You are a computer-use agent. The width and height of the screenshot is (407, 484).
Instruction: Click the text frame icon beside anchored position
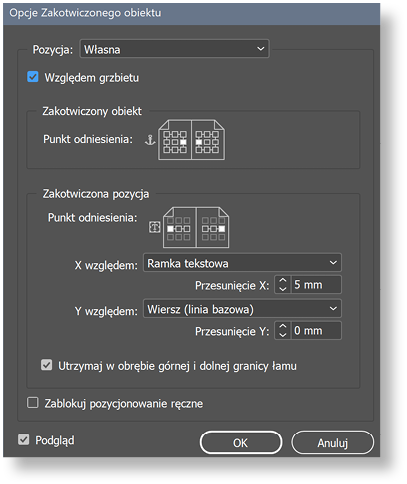154,228
